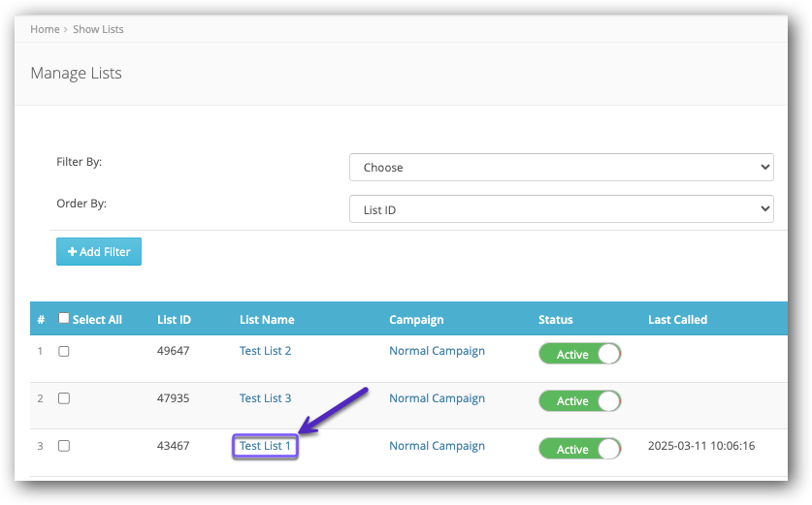Click the Add Filter button
This screenshot has width=812, height=505.
coord(99,251)
